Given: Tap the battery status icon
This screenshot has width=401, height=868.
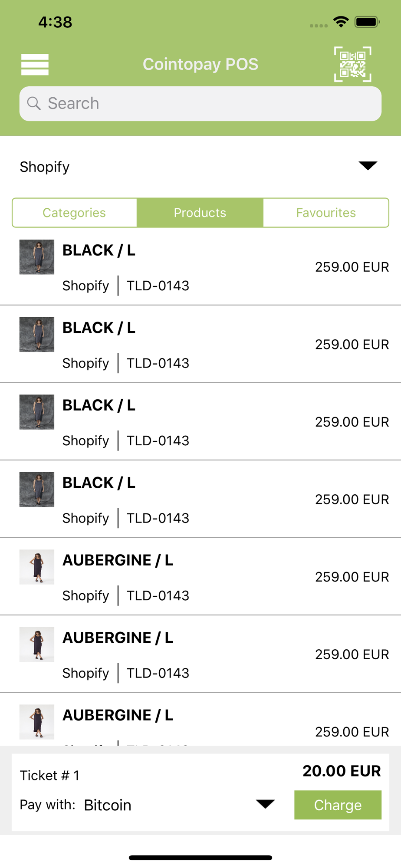Looking at the screenshot, I should 367,22.
